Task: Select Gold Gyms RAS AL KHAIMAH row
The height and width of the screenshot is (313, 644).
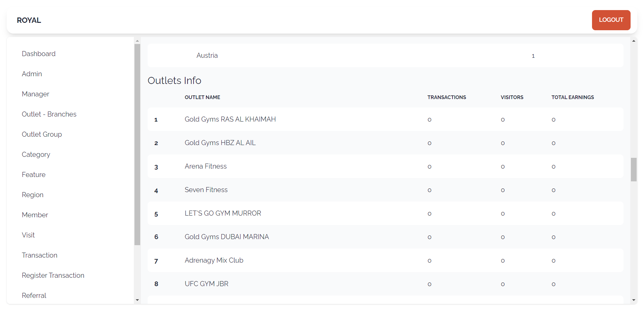Action: 385,119
